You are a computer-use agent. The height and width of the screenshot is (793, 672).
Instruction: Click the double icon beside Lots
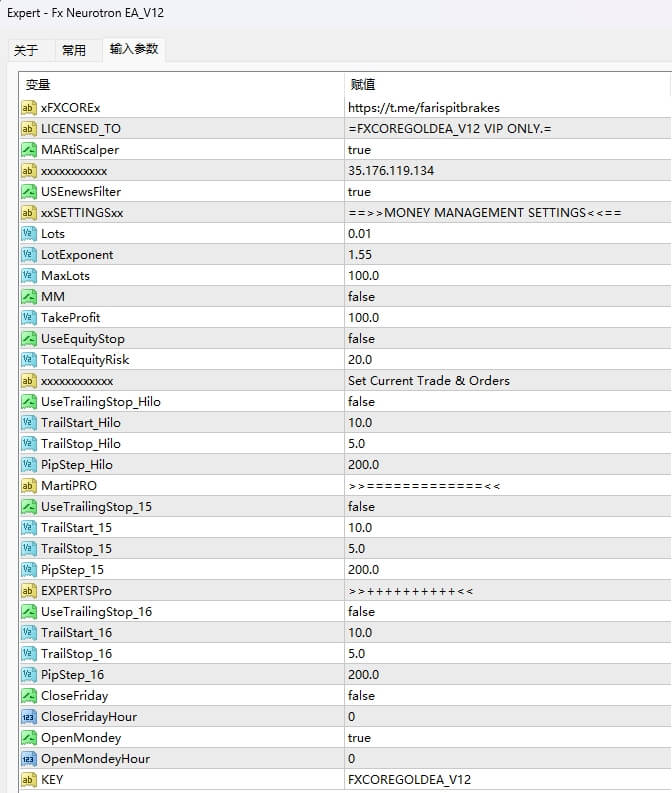(29, 234)
